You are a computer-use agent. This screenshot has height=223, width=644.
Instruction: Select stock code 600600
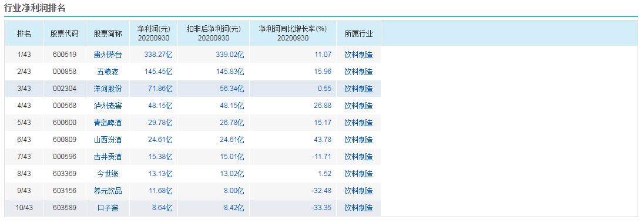click(x=65, y=123)
